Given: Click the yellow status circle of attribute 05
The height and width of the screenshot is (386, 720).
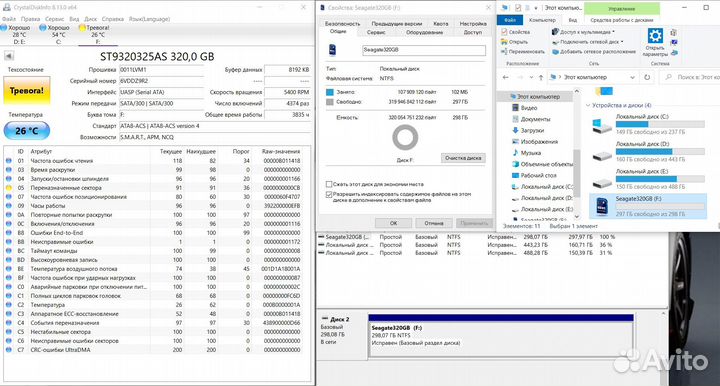Looking at the screenshot, I should [x=8, y=188].
